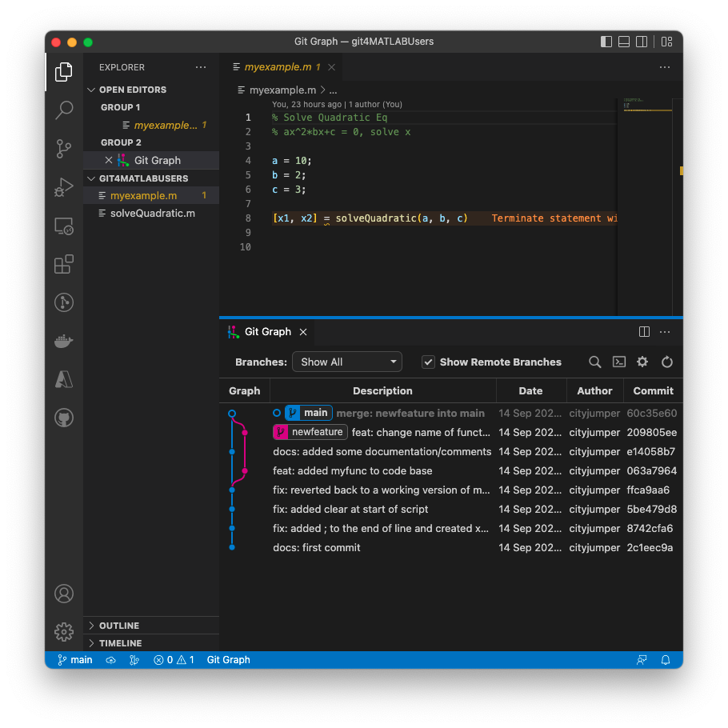Click Git Graph button in status bar
This screenshot has height=728, width=728.
click(229, 660)
